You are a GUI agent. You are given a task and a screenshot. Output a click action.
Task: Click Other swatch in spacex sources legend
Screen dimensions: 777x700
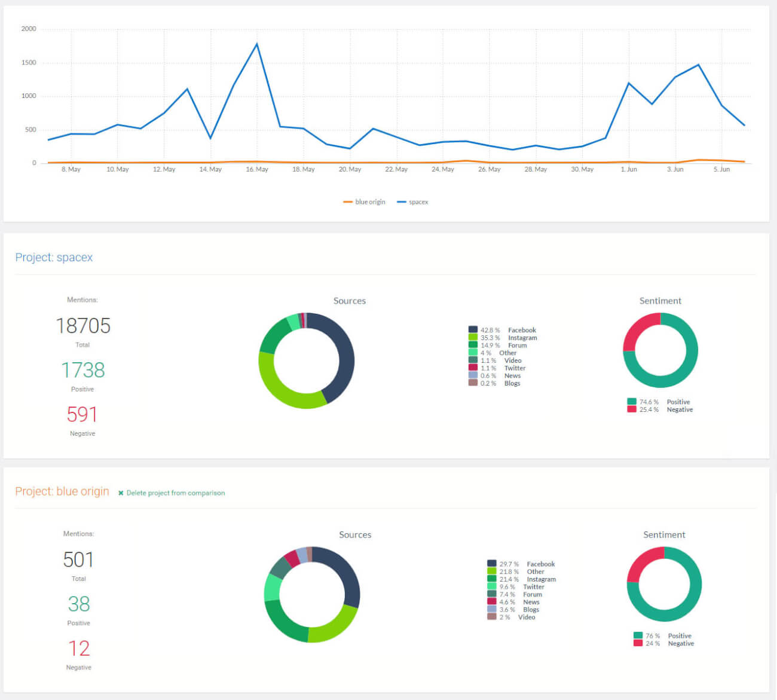(x=473, y=353)
